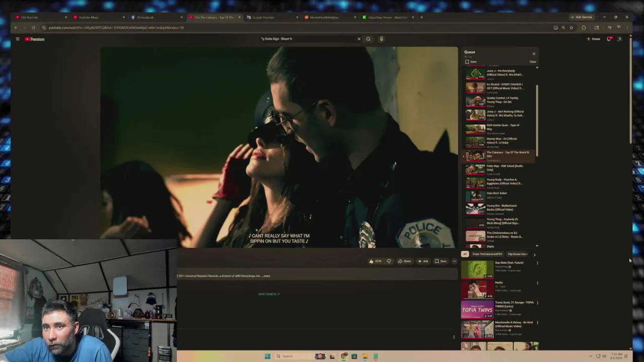The image size is (644, 362).
Task: Run the search with the magnifier button
Action: pos(368,39)
